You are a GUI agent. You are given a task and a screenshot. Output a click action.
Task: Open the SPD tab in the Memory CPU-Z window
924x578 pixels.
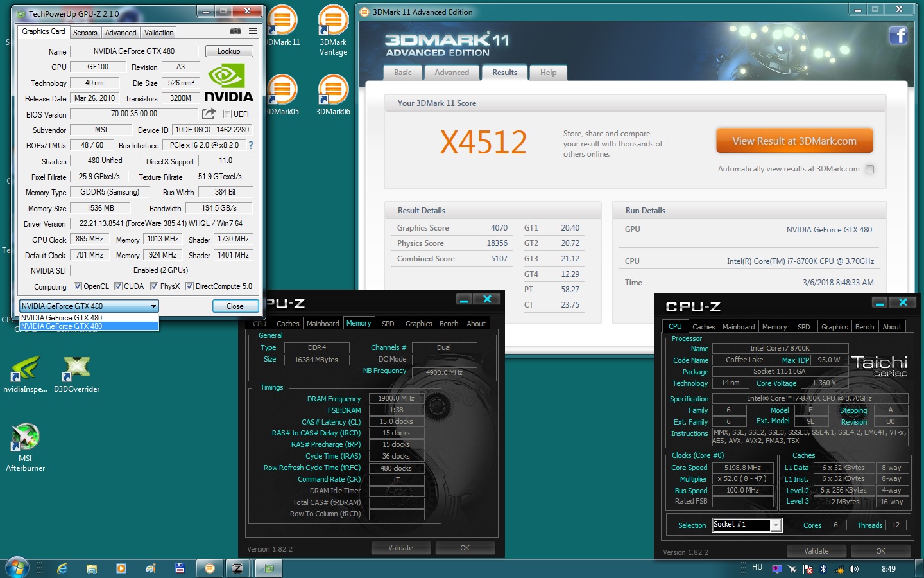[388, 324]
